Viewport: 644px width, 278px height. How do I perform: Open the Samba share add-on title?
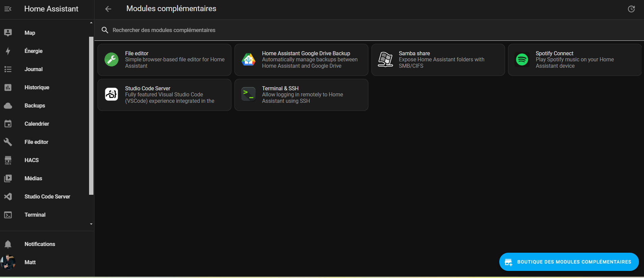coord(414,53)
